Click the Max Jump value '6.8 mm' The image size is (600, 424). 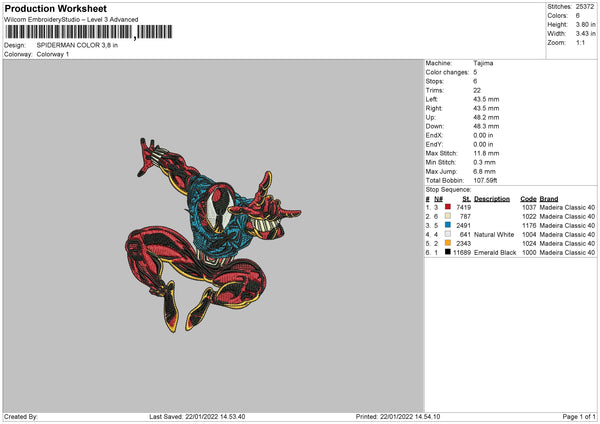[484, 171]
